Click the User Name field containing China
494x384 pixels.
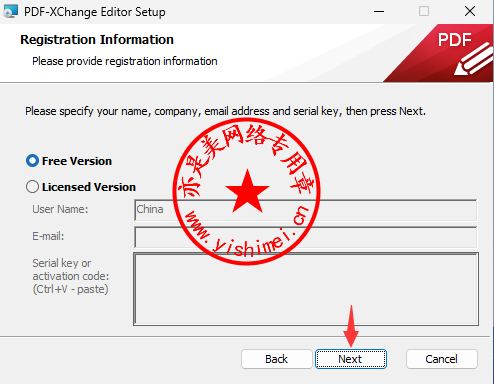click(306, 210)
